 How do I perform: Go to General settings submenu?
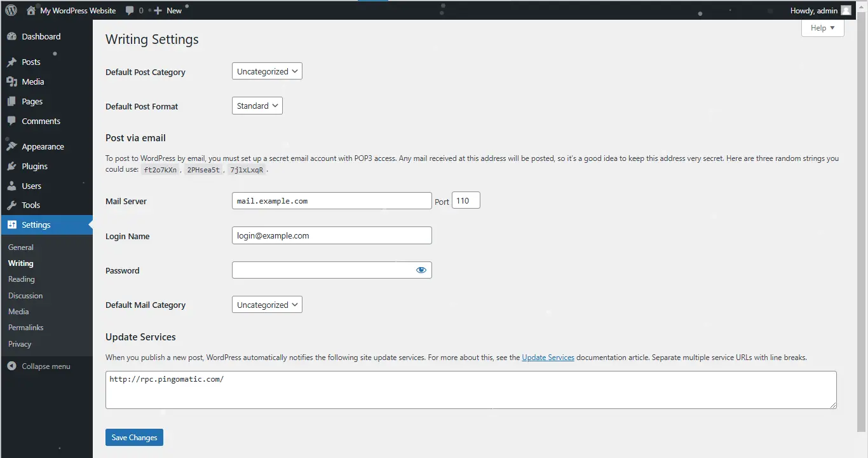[21, 247]
